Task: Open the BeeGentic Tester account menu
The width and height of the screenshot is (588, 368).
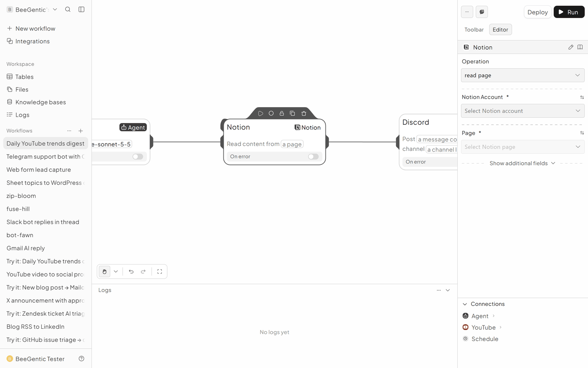Action: [36, 359]
